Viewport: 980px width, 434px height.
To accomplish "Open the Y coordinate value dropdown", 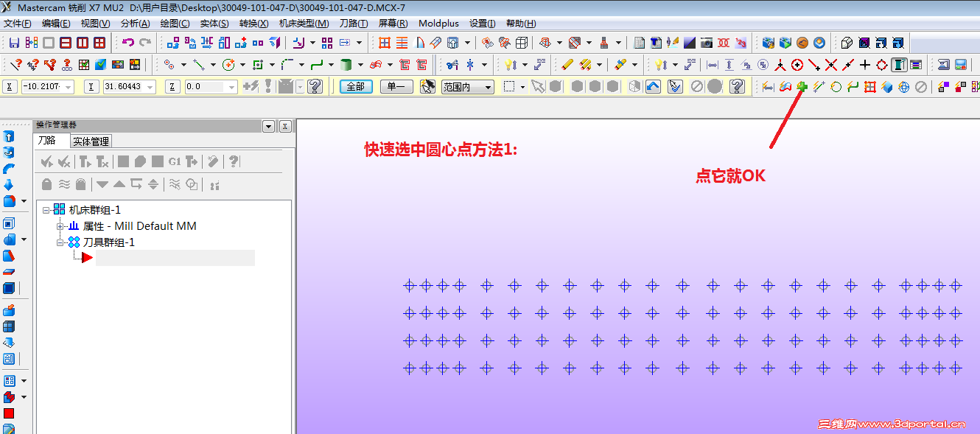I will pyautogui.click(x=150, y=87).
